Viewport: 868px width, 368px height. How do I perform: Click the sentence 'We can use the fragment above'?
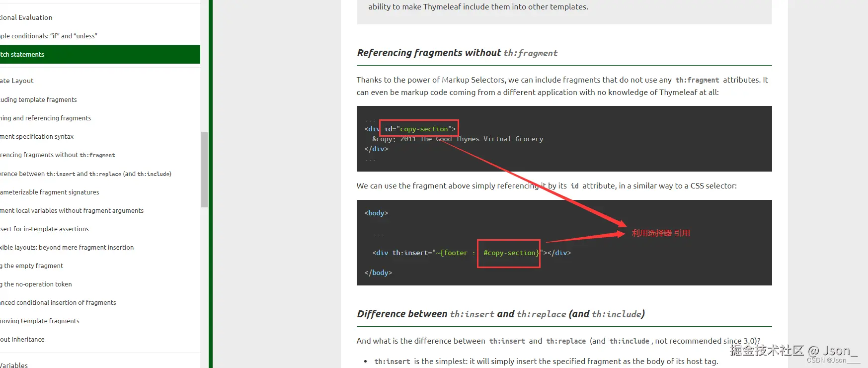point(547,185)
